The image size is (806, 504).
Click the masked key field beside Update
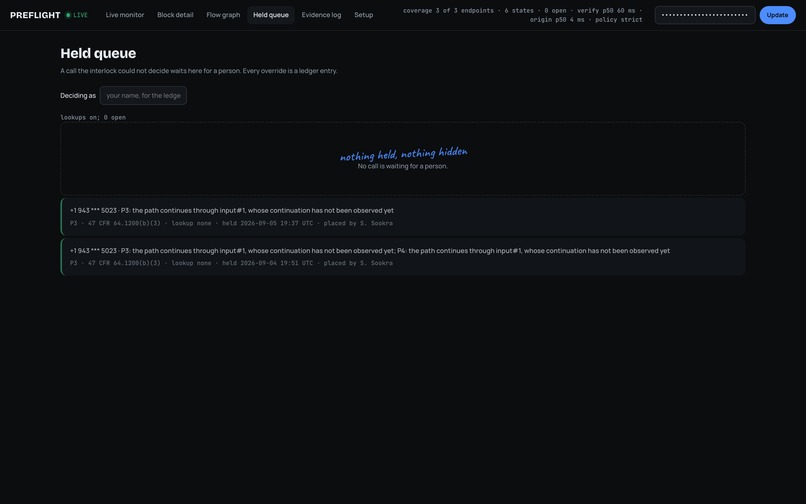point(705,15)
